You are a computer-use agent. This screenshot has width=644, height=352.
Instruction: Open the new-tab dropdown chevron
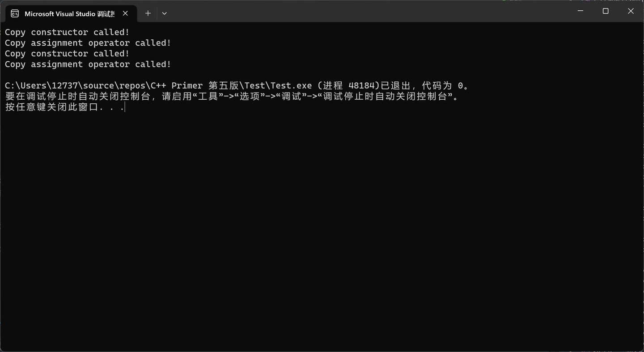(x=164, y=13)
